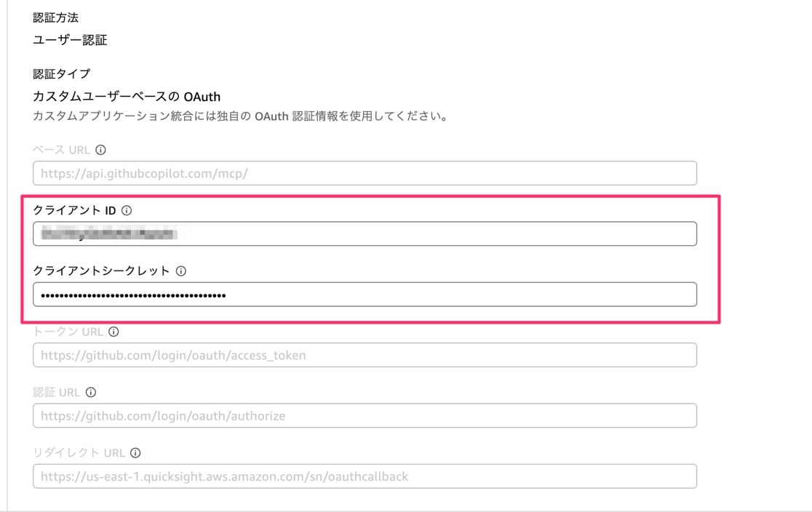
Task: Click the トークン URL input box
Action: tap(365, 355)
